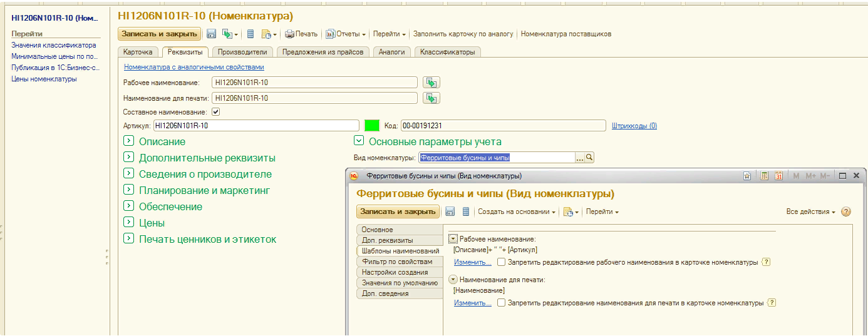Screen dimensions: 868x336
Task: Uncheck the Составное наименование checkbox
Action: [x=216, y=112]
